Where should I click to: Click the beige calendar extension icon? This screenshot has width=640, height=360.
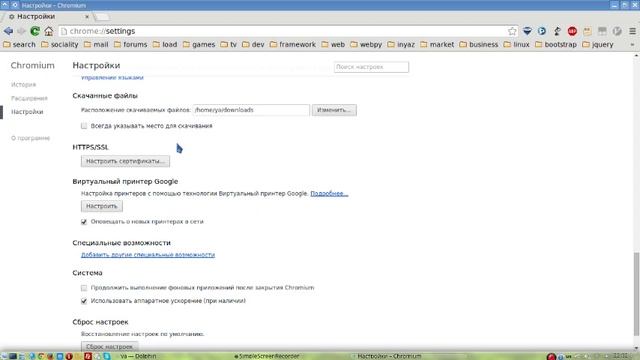point(587,31)
